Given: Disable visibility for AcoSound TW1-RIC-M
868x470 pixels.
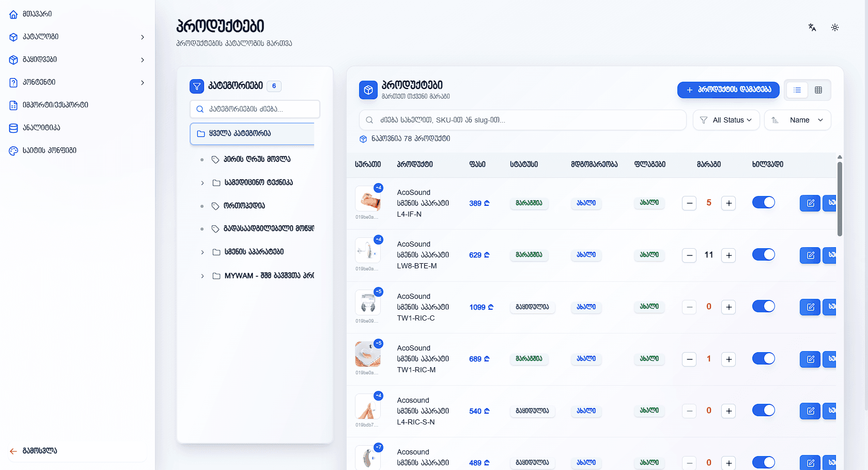Looking at the screenshot, I should coord(763,358).
